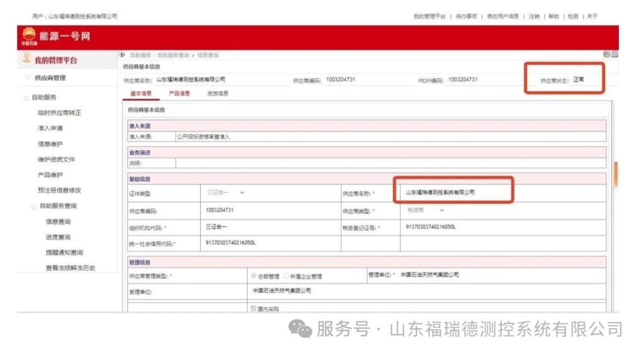Click 供应商编码 value 1003204731 in 基础信息 table

tap(219, 210)
